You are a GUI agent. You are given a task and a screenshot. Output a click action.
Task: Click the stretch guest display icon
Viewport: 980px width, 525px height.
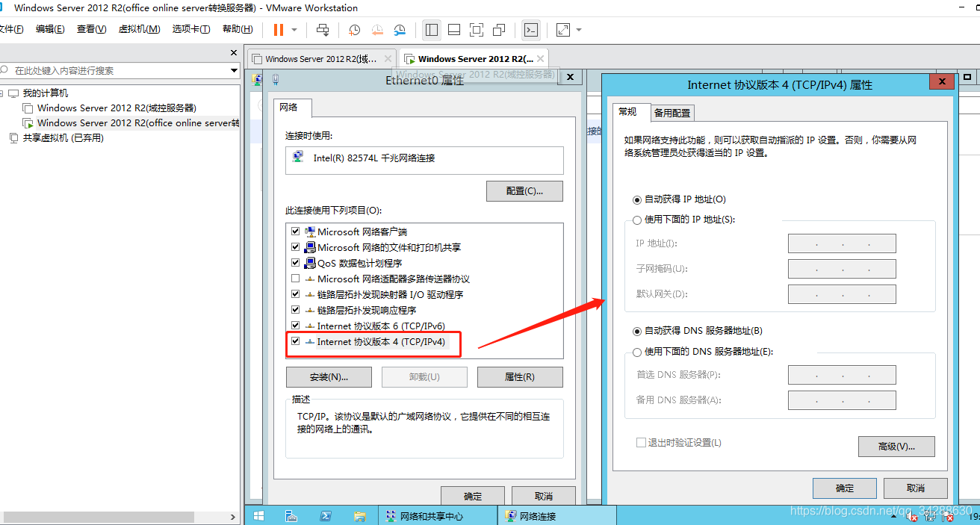(x=563, y=30)
